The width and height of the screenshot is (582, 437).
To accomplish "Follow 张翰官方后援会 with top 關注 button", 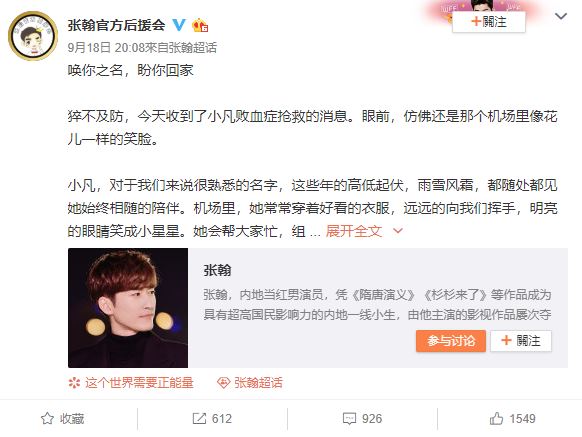I will tap(488, 22).
